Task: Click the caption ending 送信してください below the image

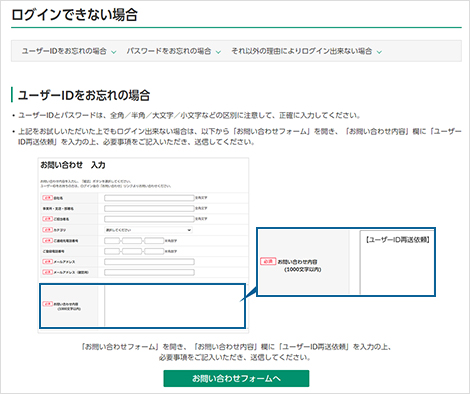Action: tap(236, 352)
